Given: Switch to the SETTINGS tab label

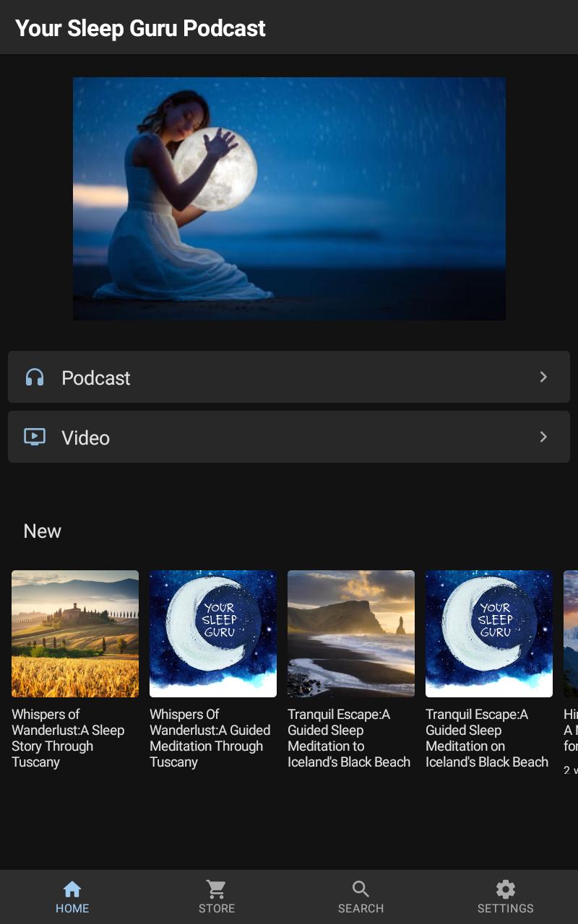Looking at the screenshot, I should 505,908.
